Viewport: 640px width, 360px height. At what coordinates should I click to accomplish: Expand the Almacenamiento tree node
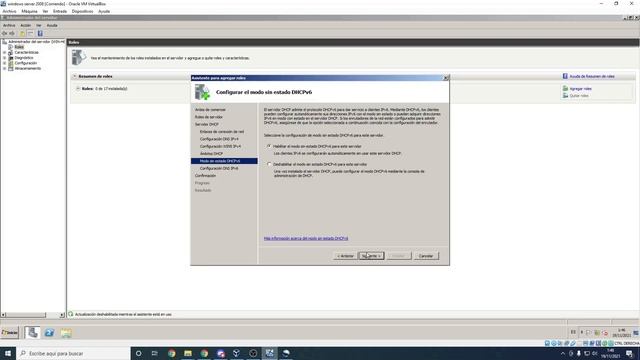pos(4,68)
